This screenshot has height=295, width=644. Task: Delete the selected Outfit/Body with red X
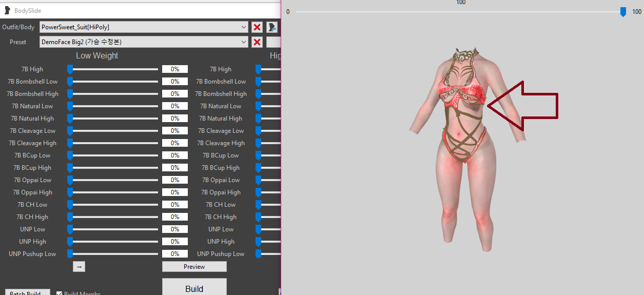[x=257, y=27]
